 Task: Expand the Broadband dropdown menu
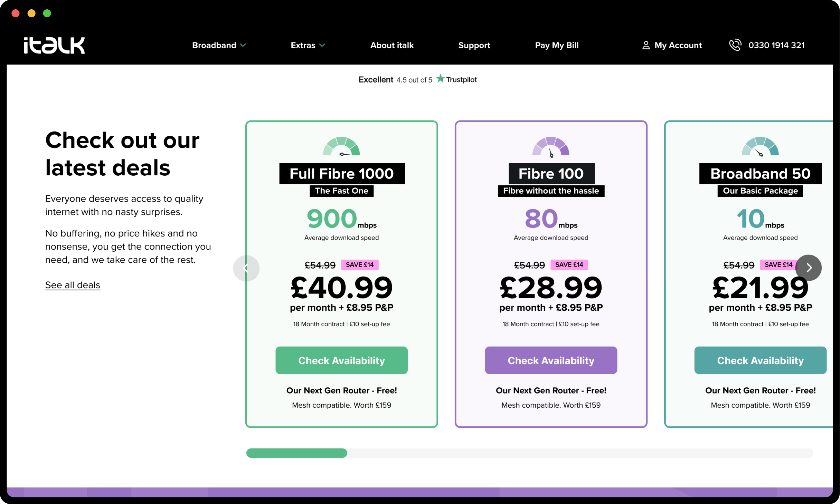click(219, 45)
